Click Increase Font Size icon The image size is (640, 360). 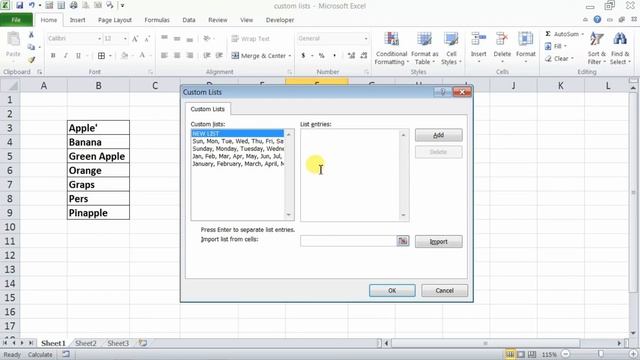tap(135, 39)
